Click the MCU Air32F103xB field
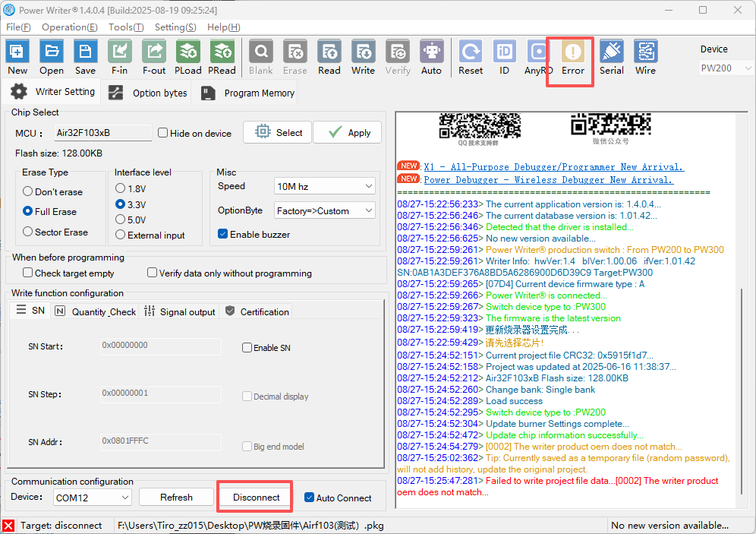This screenshot has width=756, height=534. [x=103, y=133]
